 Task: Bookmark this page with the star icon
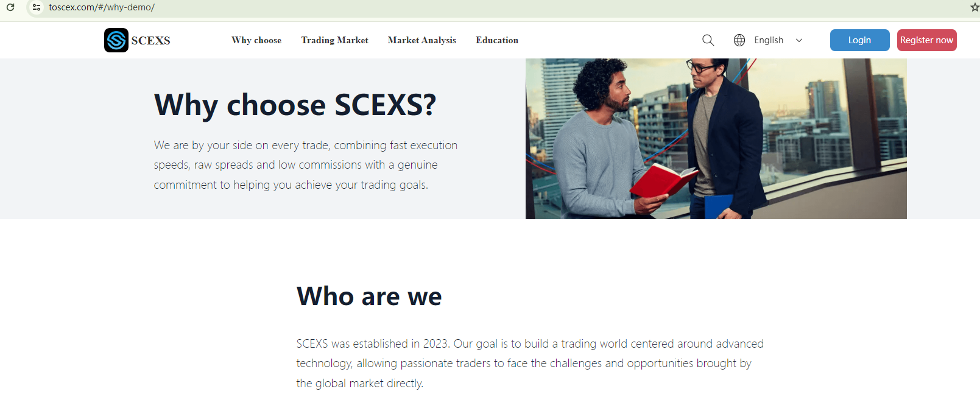[x=975, y=7]
